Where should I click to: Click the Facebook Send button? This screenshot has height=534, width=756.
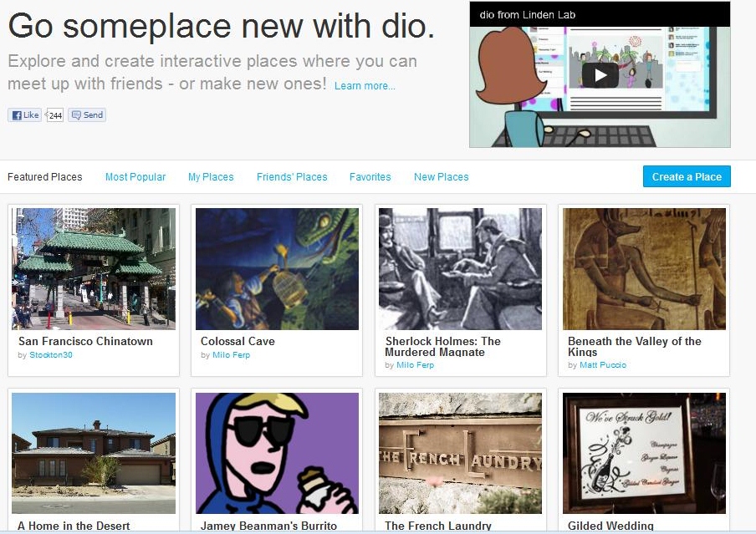(x=87, y=115)
